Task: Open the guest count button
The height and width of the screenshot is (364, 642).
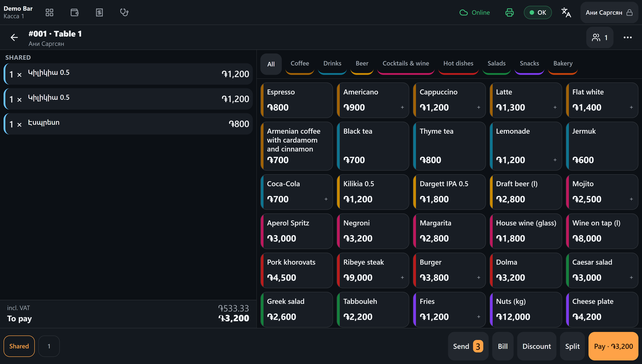Action: click(600, 37)
